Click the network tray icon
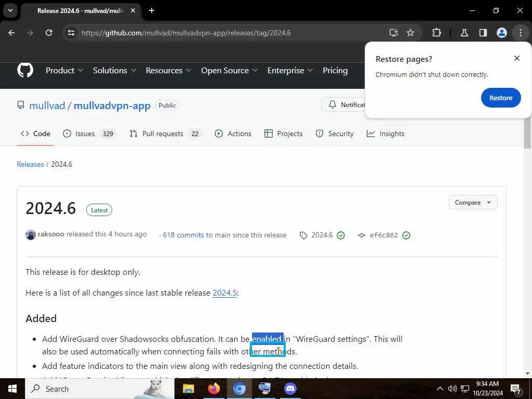The image size is (532, 399). point(465,389)
